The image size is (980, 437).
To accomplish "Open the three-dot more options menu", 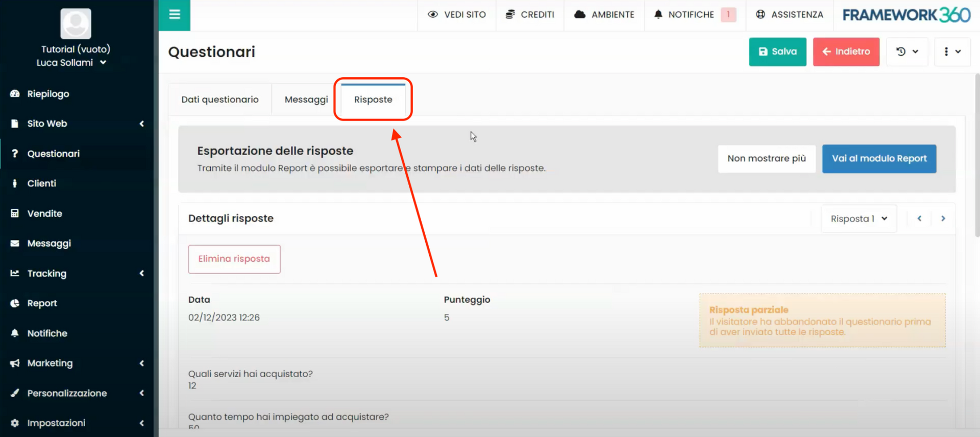I will (x=952, y=52).
